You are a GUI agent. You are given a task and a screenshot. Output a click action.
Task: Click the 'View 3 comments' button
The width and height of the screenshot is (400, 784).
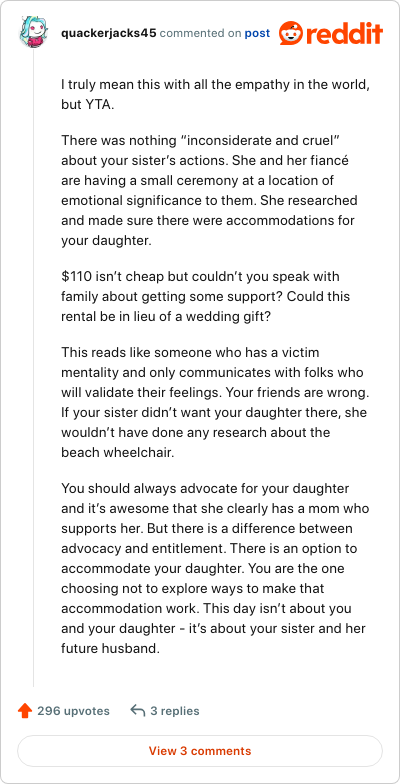point(200,750)
